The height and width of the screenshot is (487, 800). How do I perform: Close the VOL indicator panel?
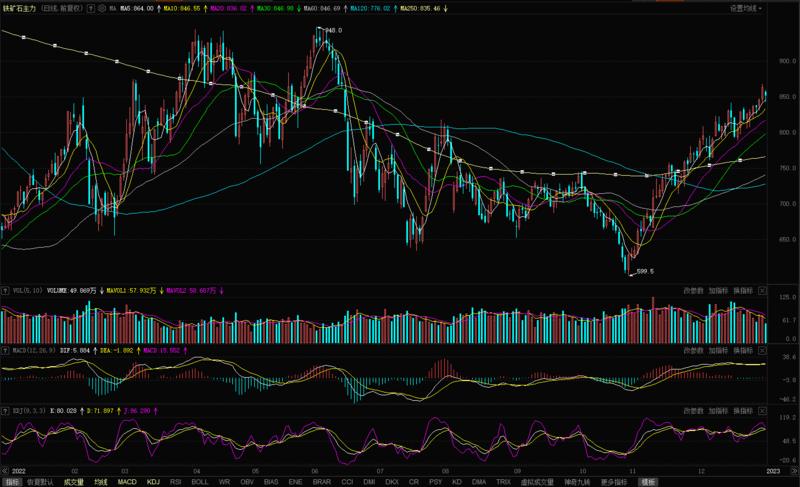(x=762, y=291)
